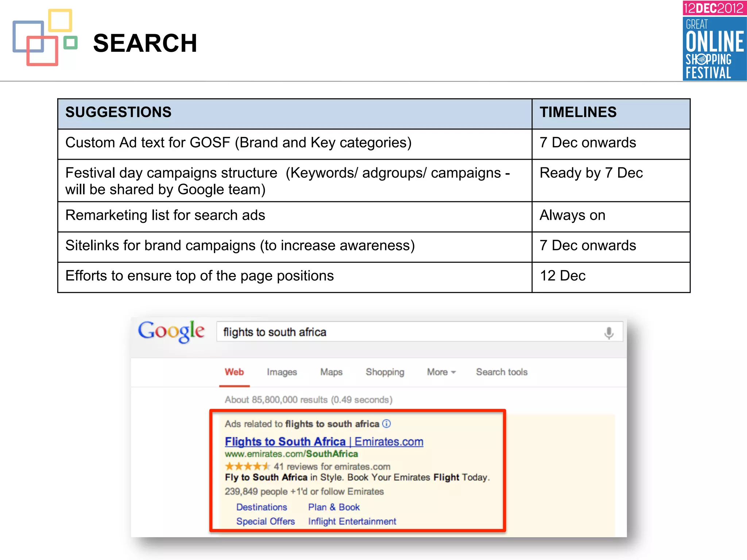Click the www.emirates.com/SouthAfrica display URL

coord(291,454)
